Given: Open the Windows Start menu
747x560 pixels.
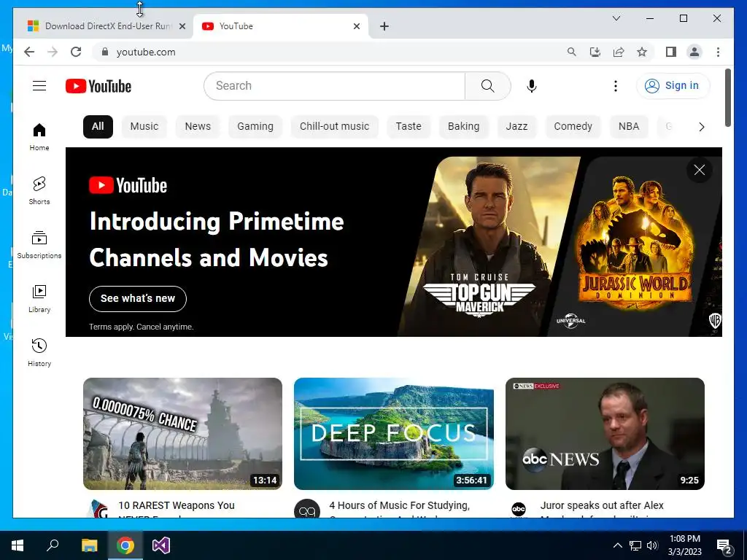Looking at the screenshot, I should pyautogui.click(x=18, y=545).
